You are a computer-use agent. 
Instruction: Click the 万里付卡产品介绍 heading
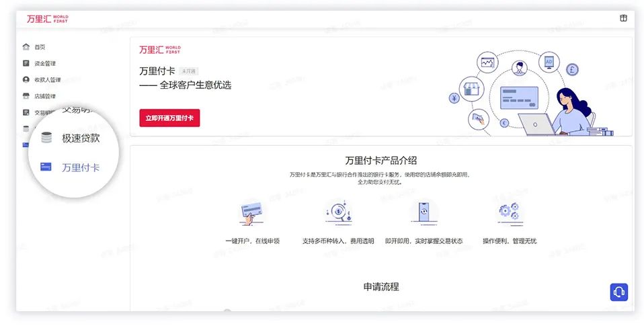[380, 161]
